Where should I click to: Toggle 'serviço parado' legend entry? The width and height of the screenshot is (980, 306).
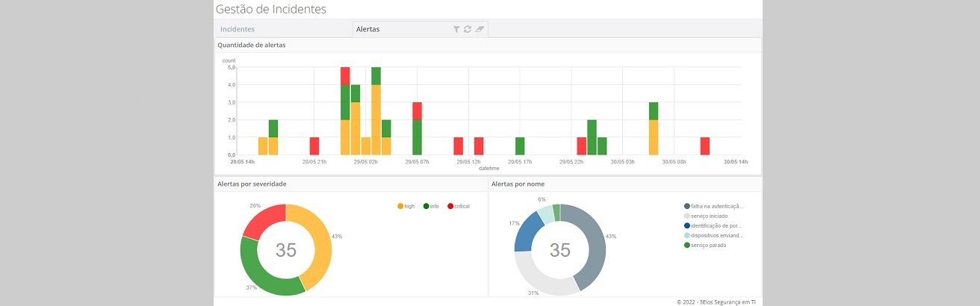pyautogui.click(x=708, y=245)
